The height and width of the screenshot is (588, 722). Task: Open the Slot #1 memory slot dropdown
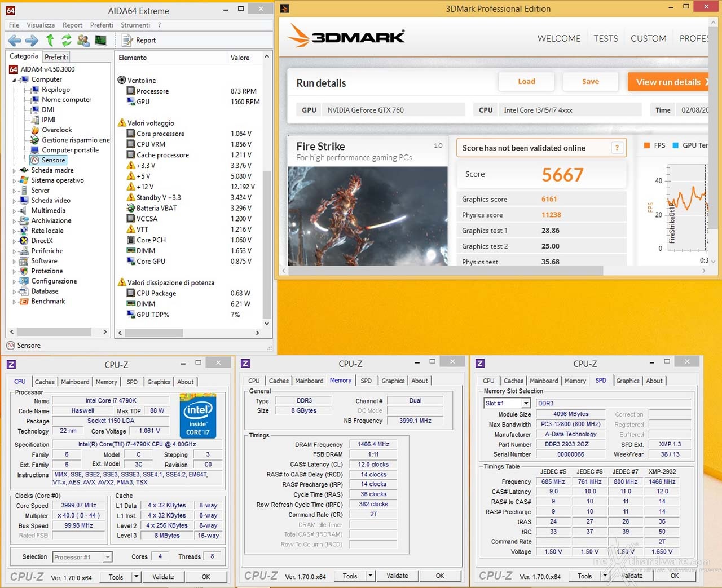507,403
